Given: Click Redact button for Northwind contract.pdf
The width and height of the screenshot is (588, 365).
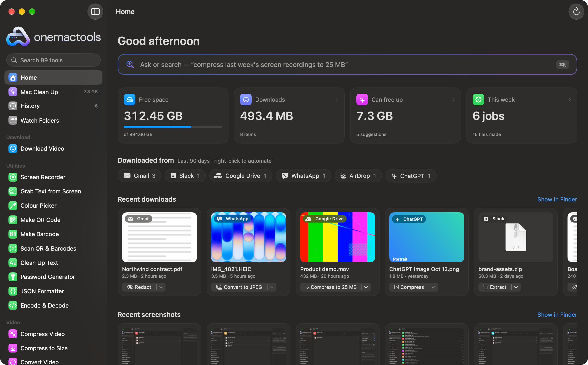Looking at the screenshot, I should click(139, 287).
